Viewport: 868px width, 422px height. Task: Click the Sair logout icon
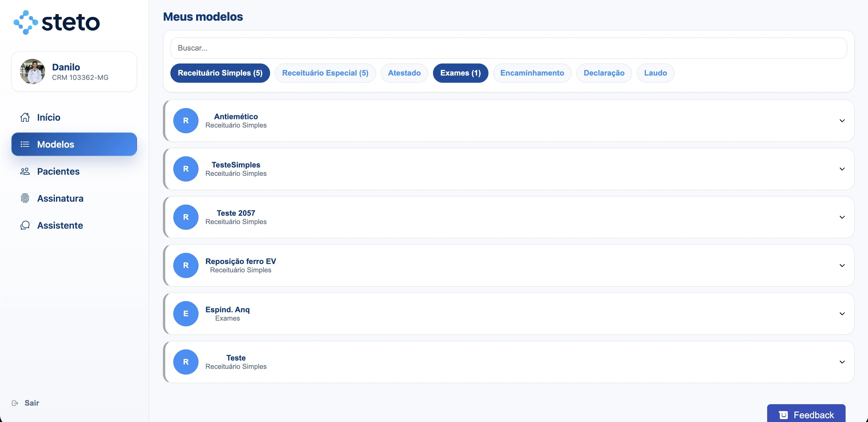coord(15,403)
